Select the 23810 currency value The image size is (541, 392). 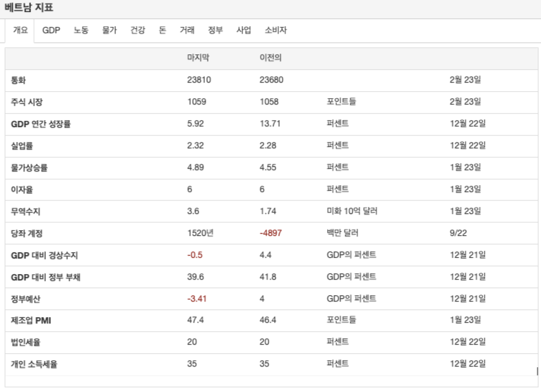click(x=199, y=80)
